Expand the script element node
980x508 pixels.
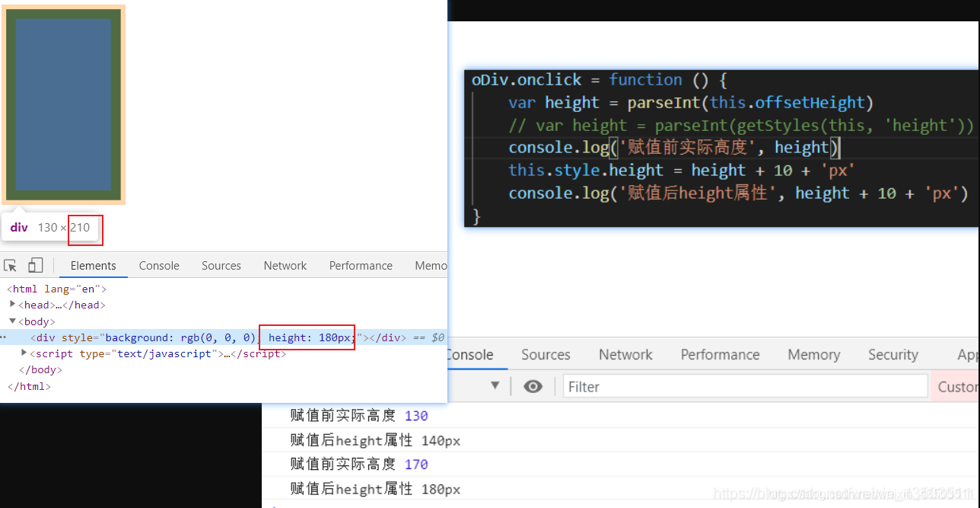pos(24,353)
